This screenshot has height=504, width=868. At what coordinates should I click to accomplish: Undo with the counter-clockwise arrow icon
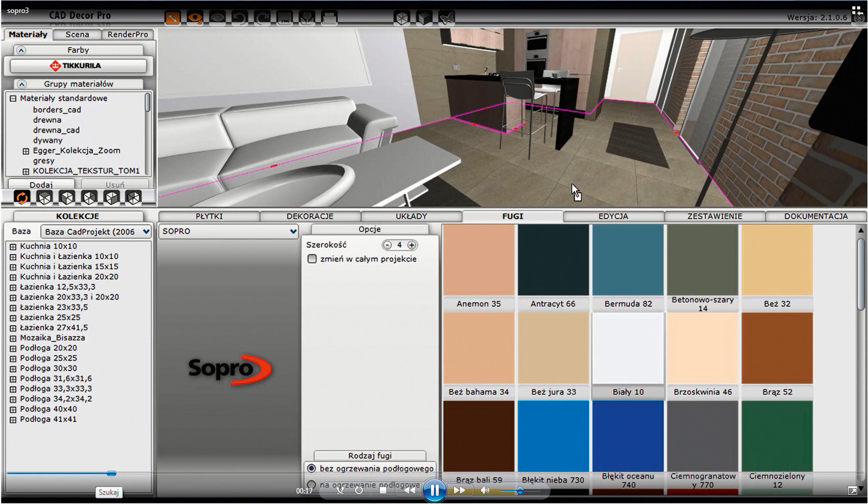240,18
